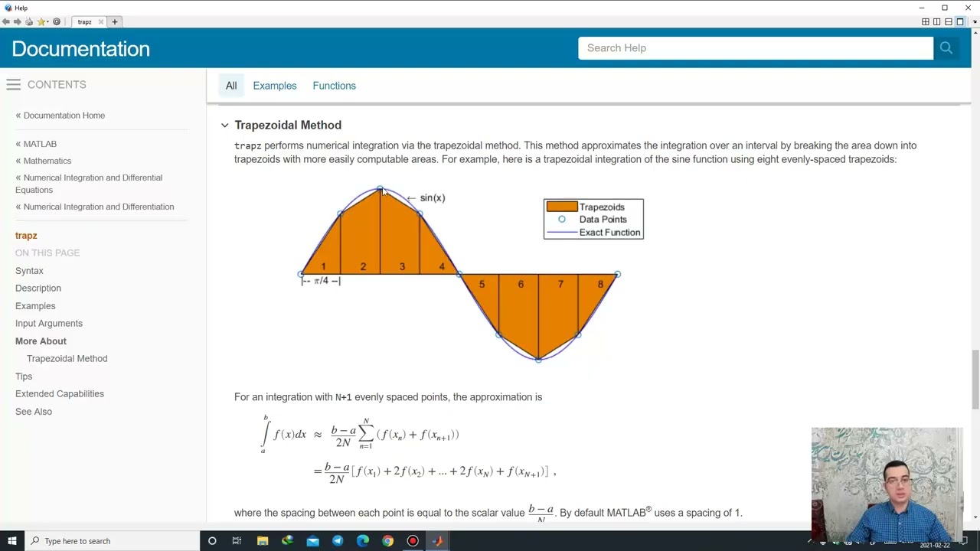Jump to Extended Capabilities
The image size is (980, 551).
point(60,394)
